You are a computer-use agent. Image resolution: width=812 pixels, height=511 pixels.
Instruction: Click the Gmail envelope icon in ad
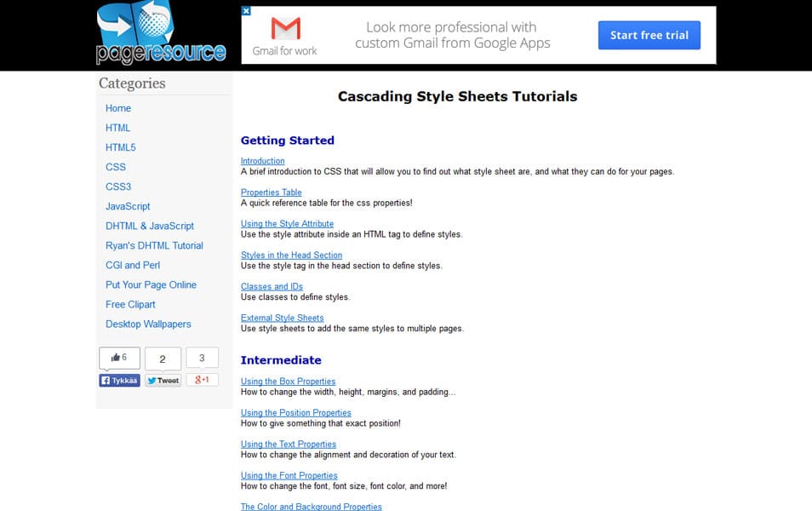click(x=285, y=30)
